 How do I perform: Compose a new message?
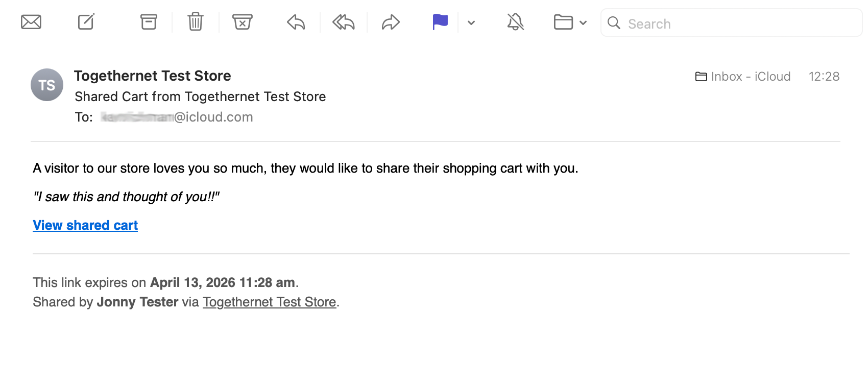[86, 22]
